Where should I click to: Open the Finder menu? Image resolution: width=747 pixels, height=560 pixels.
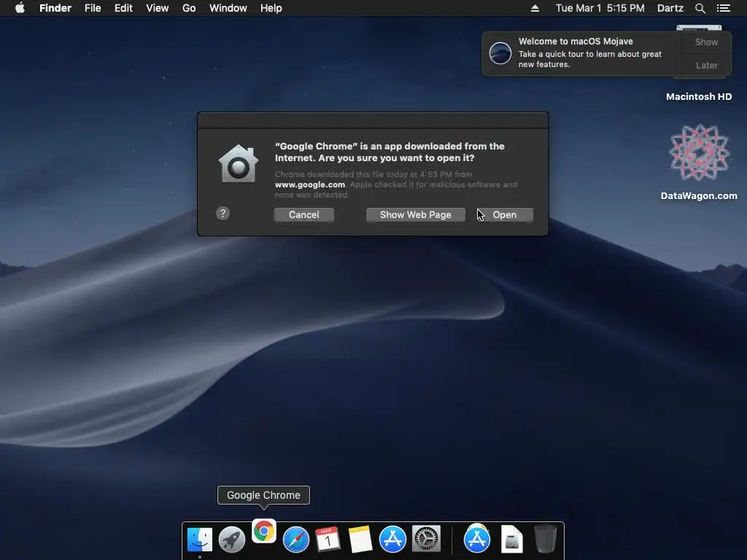point(55,8)
